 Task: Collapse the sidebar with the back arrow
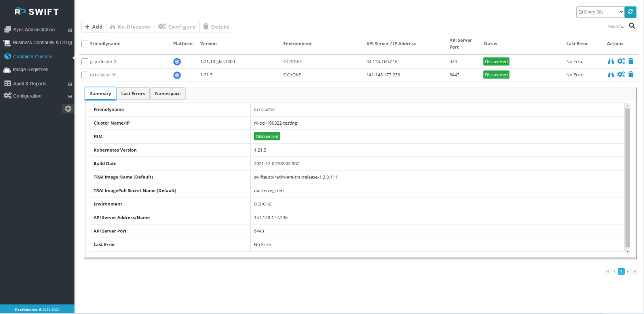point(68,109)
